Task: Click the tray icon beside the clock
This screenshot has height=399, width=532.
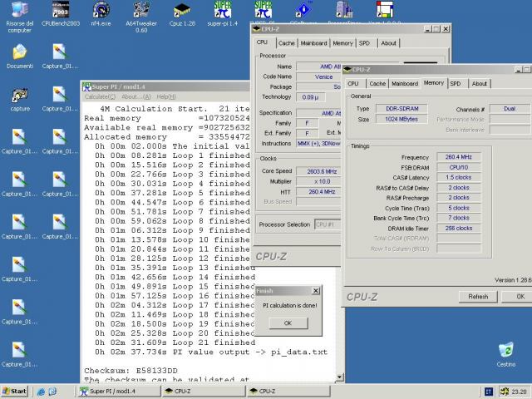Action: (x=505, y=392)
